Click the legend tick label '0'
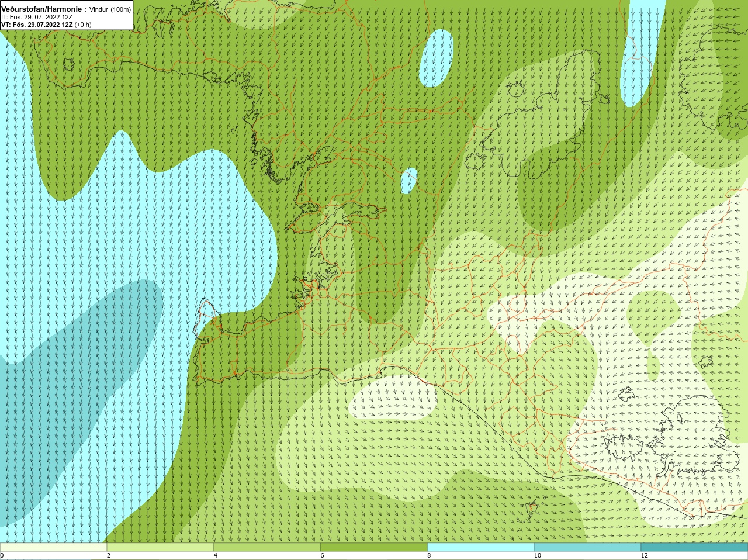Viewport: 748px width, 560px height. (x=2, y=555)
